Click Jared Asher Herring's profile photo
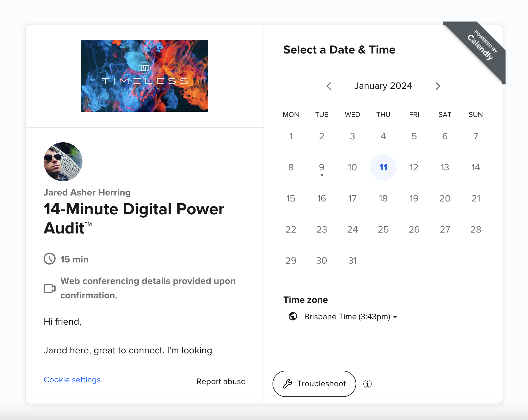 63,162
